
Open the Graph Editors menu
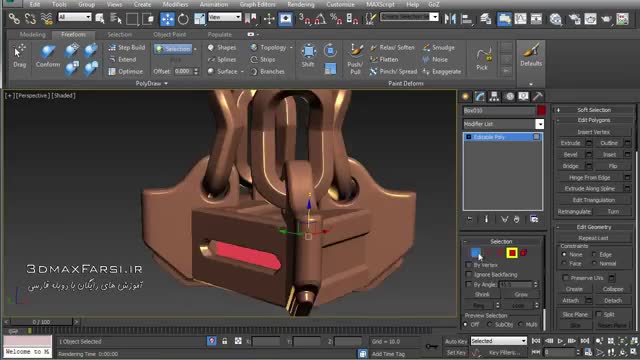pyautogui.click(x=258, y=4)
